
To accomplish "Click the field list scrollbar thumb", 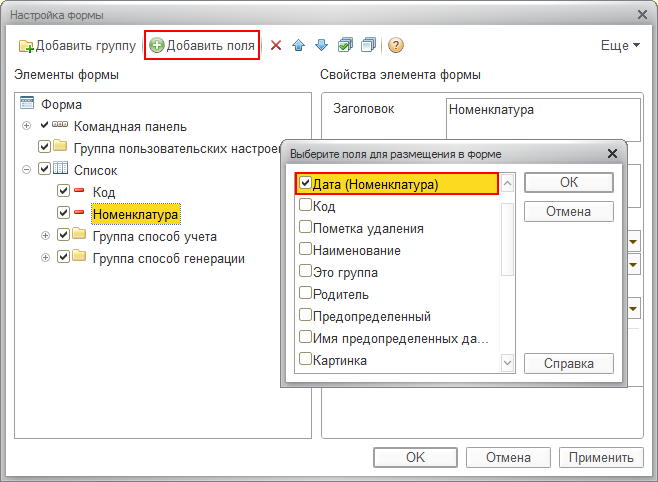I will coord(507,239).
